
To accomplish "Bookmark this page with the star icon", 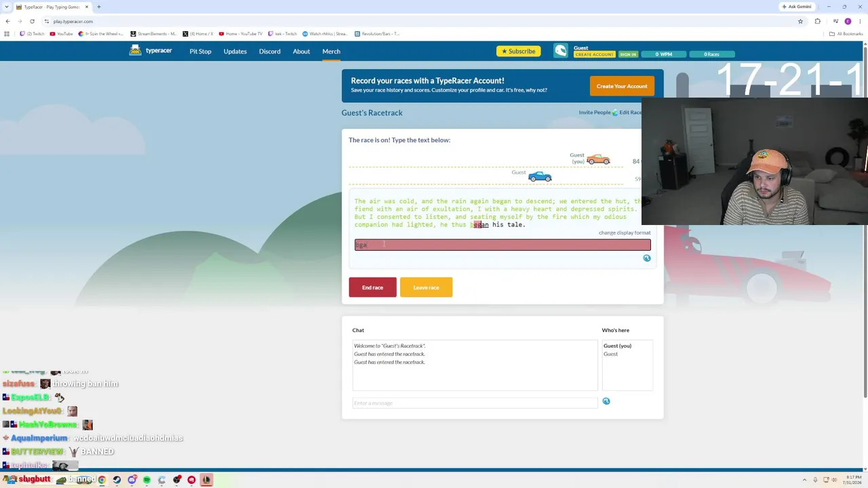I will pyautogui.click(x=800, y=21).
